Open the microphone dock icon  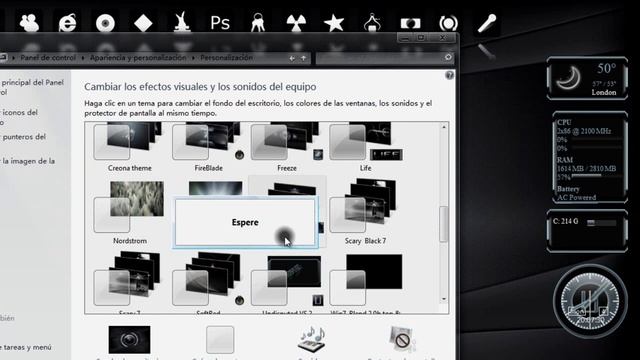[x=487, y=23]
